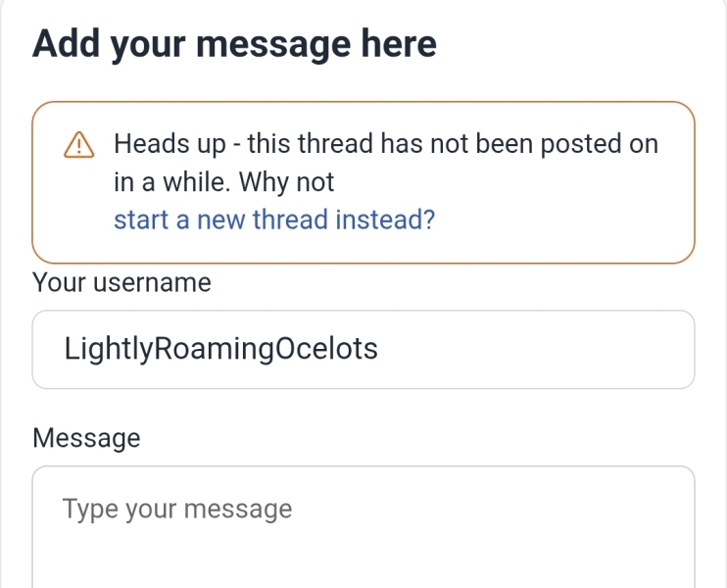Click the orange warning triangle icon

(x=78, y=145)
